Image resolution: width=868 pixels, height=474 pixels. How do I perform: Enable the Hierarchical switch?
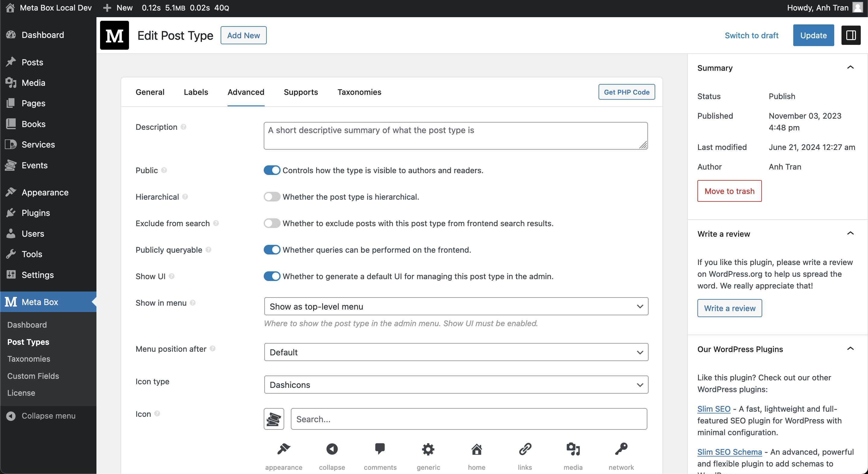click(x=272, y=197)
